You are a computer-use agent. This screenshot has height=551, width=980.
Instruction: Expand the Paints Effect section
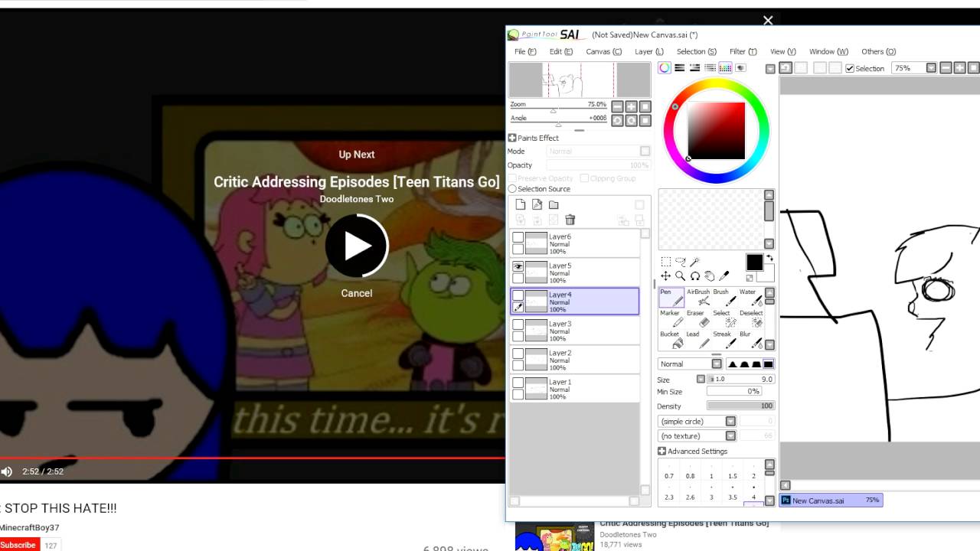(512, 138)
